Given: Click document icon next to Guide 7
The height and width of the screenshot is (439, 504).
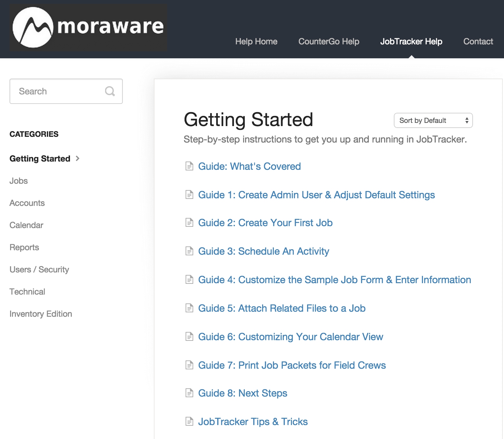Looking at the screenshot, I should coord(189,365).
